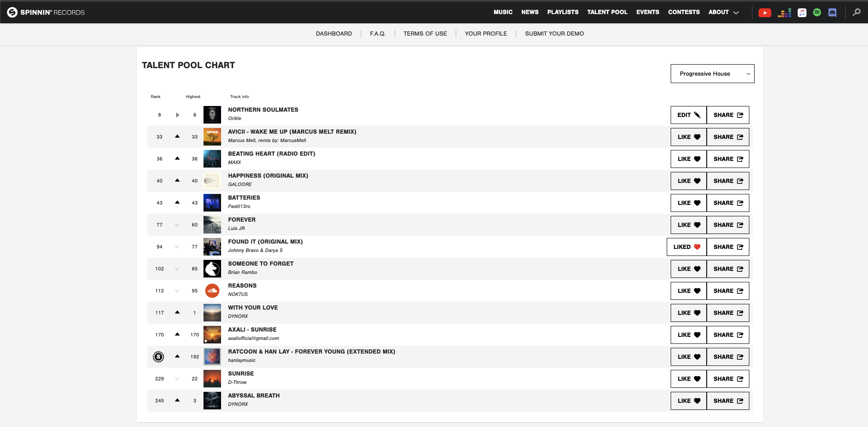Open Reasons SoundCloud artwork
The height and width of the screenshot is (427, 868).
pos(212,291)
